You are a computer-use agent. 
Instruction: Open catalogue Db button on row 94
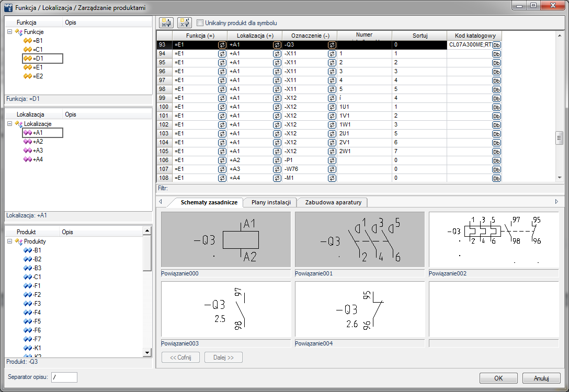[x=496, y=54]
